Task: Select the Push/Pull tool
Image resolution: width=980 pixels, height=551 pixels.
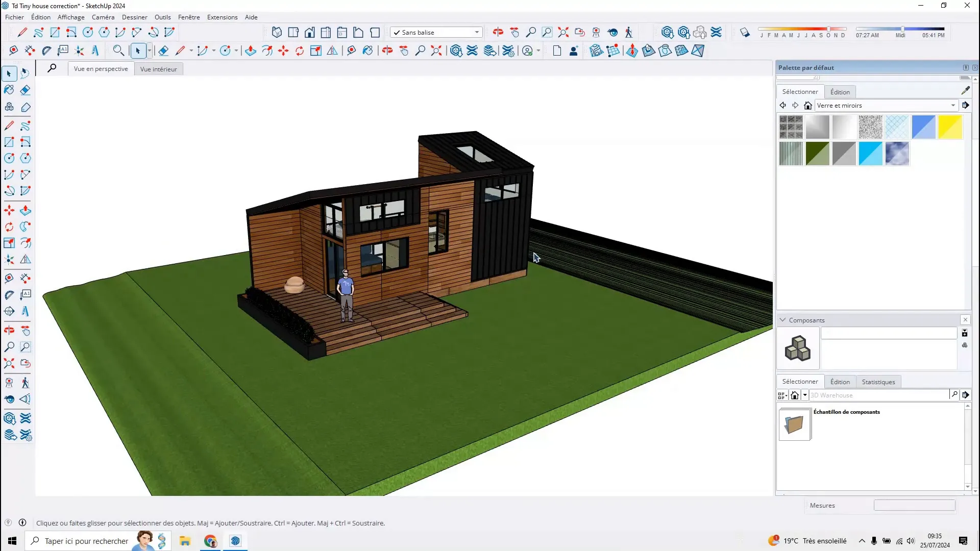Action: [x=26, y=210]
